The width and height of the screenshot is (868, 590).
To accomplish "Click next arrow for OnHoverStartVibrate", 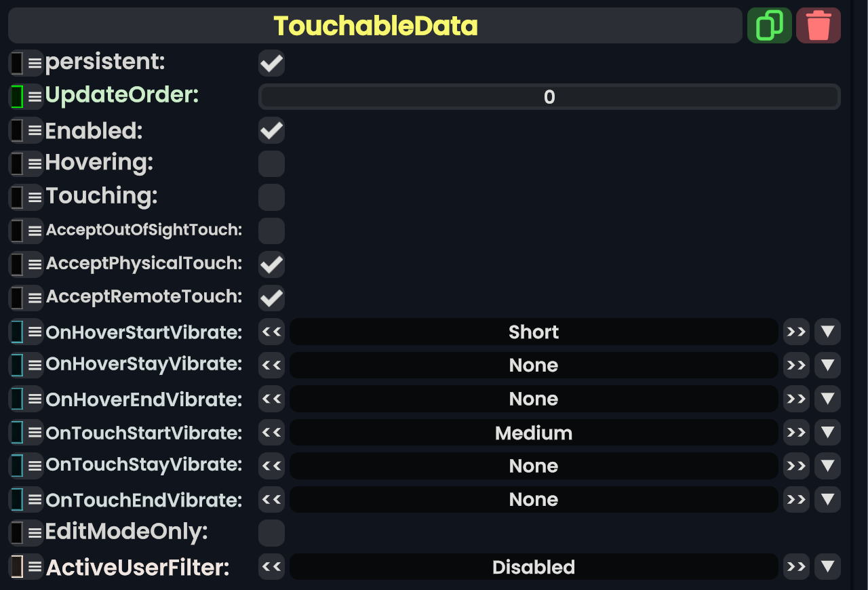I will click(x=796, y=332).
